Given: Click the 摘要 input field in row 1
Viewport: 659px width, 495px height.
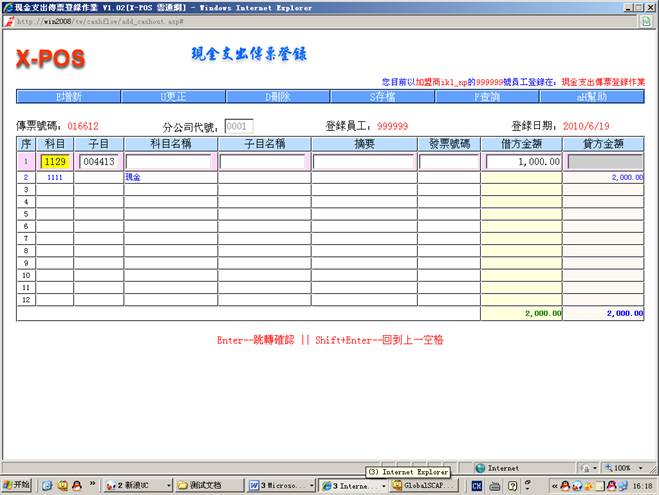Looking at the screenshot, I should 362,161.
